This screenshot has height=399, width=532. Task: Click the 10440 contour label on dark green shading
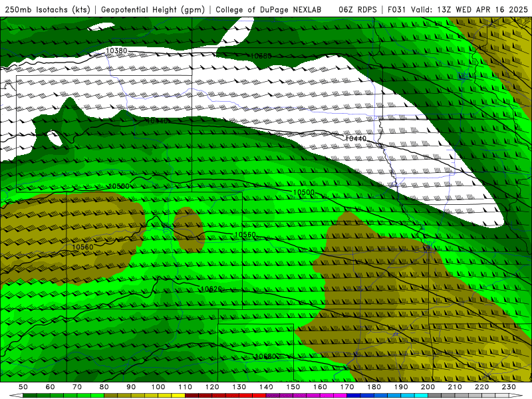157,121
